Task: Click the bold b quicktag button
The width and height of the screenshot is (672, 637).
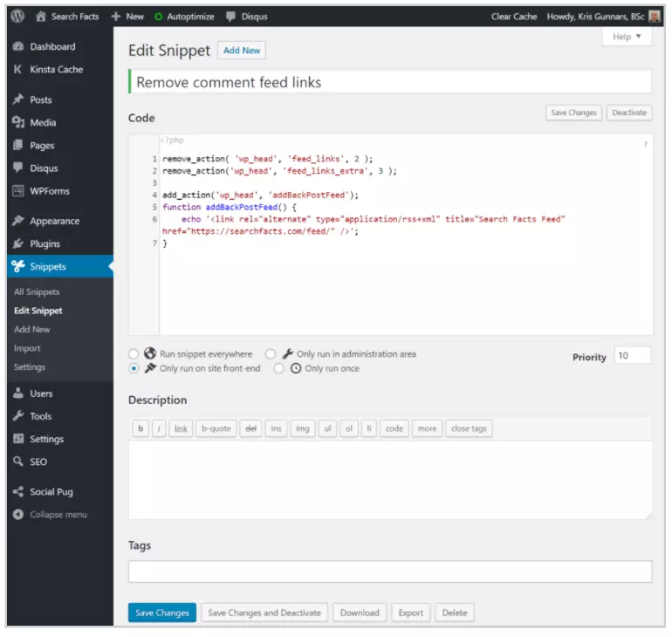Action: pyautogui.click(x=141, y=428)
